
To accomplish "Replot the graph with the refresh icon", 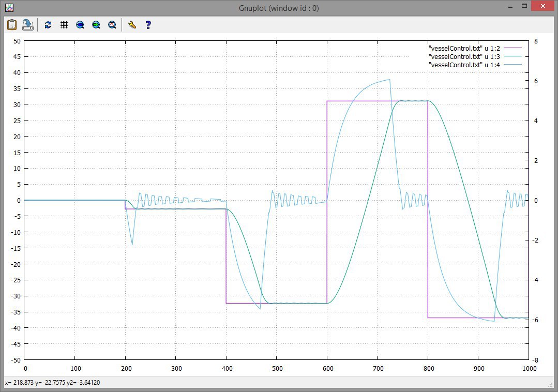I will (x=48, y=24).
